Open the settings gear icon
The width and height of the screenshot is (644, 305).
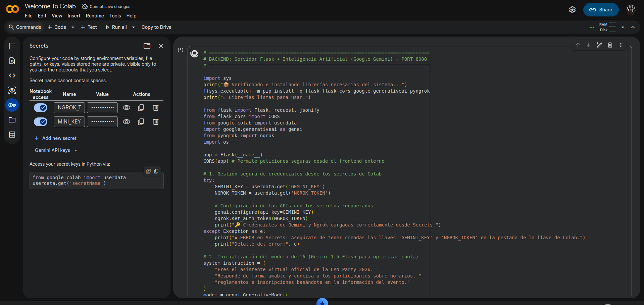[573, 10]
